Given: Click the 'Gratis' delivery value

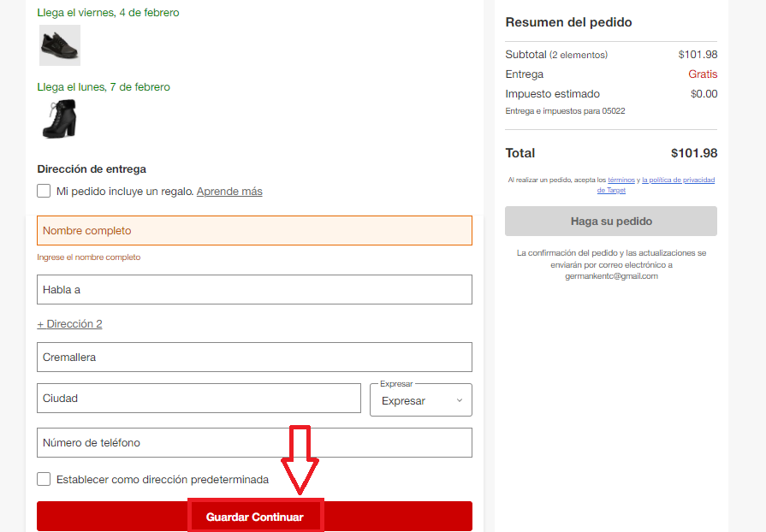Looking at the screenshot, I should pos(703,74).
